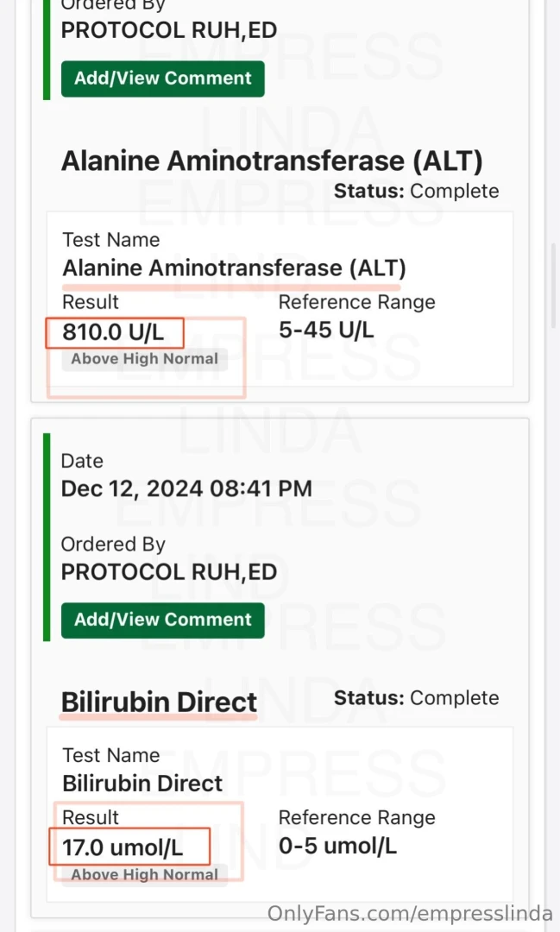Viewport: 560px width, 932px height.
Task: Click the Above High Normal flag under Bilirubin
Action: (144, 874)
